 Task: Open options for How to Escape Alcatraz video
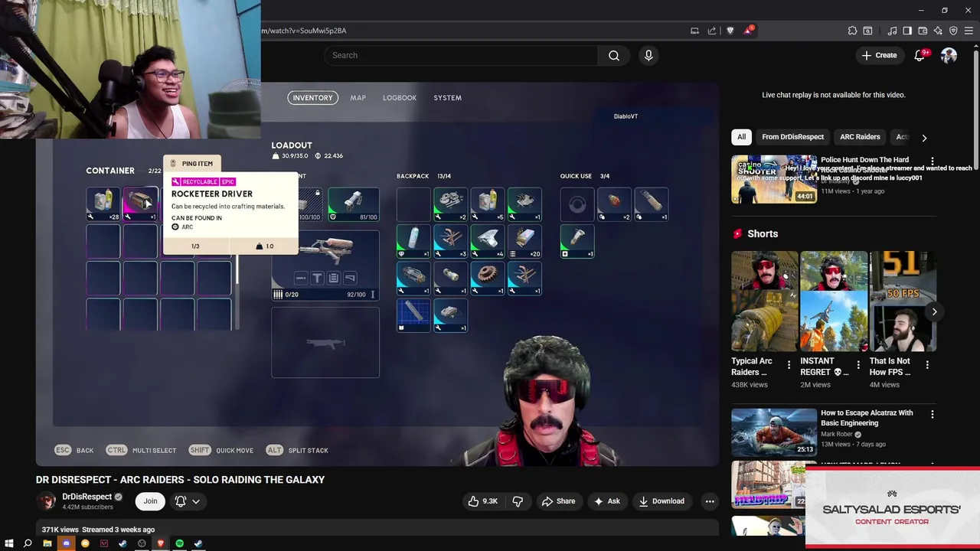932,414
